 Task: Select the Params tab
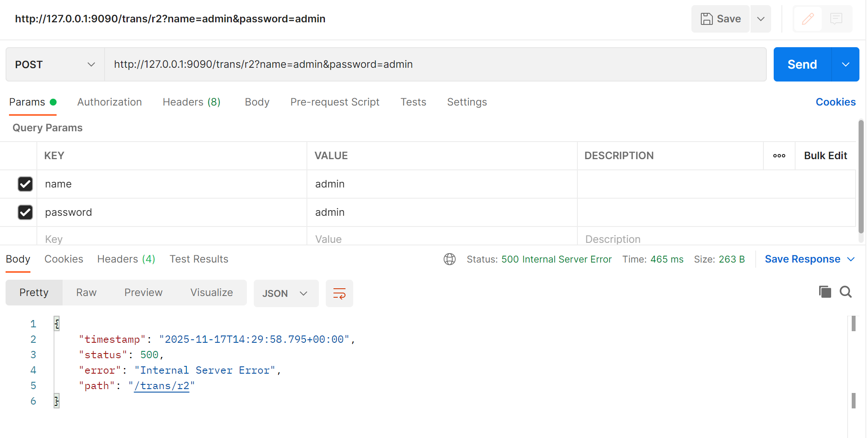pos(33,102)
